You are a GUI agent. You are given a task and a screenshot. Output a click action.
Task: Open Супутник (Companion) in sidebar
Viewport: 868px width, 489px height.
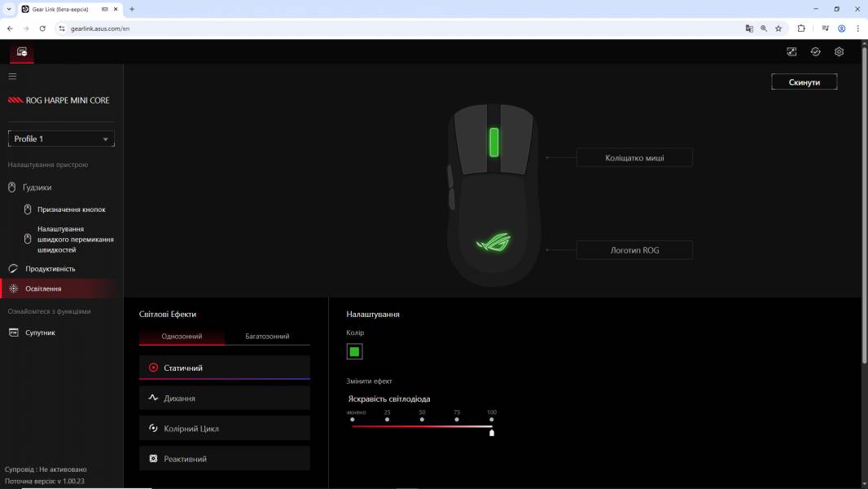point(40,333)
